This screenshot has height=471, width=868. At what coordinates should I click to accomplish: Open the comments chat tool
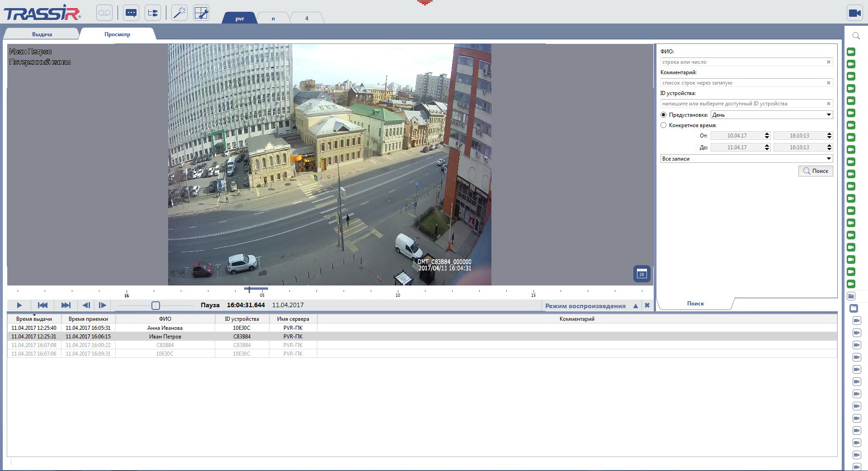pos(131,12)
